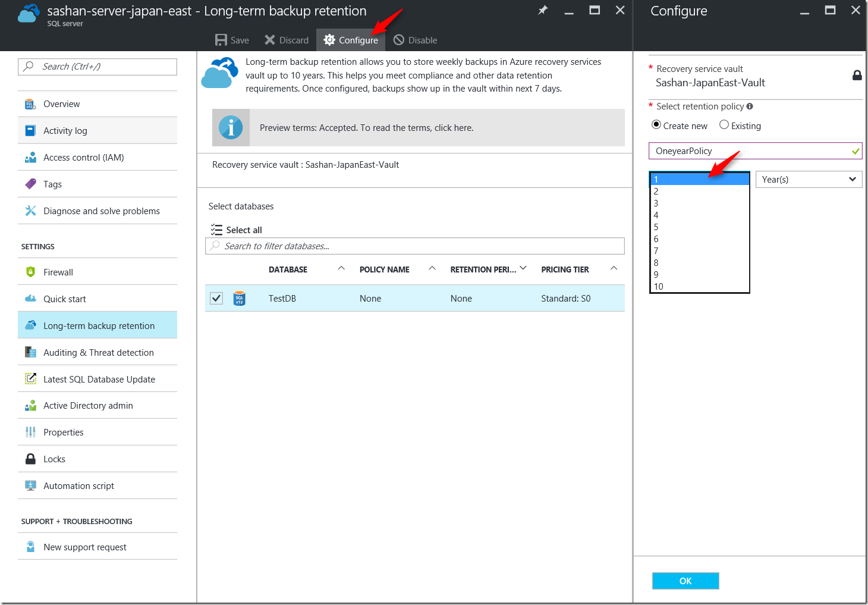Open the Automation script page

pyautogui.click(x=78, y=485)
